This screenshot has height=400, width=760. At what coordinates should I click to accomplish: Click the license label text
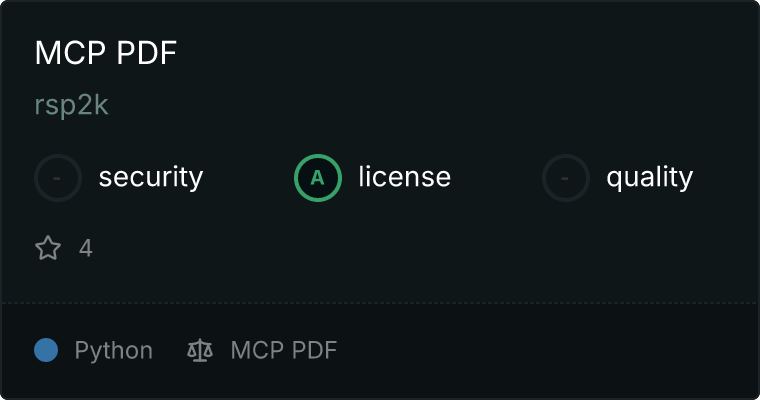coord(405,176)
